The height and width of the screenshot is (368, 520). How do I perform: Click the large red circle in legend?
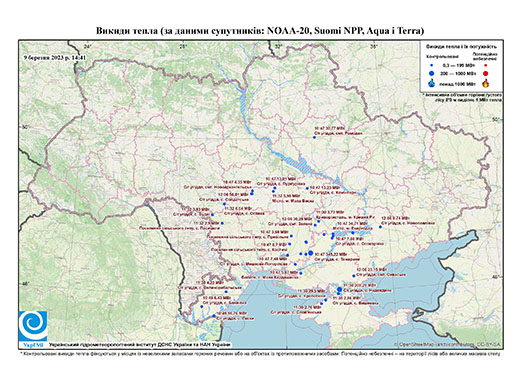486,73
